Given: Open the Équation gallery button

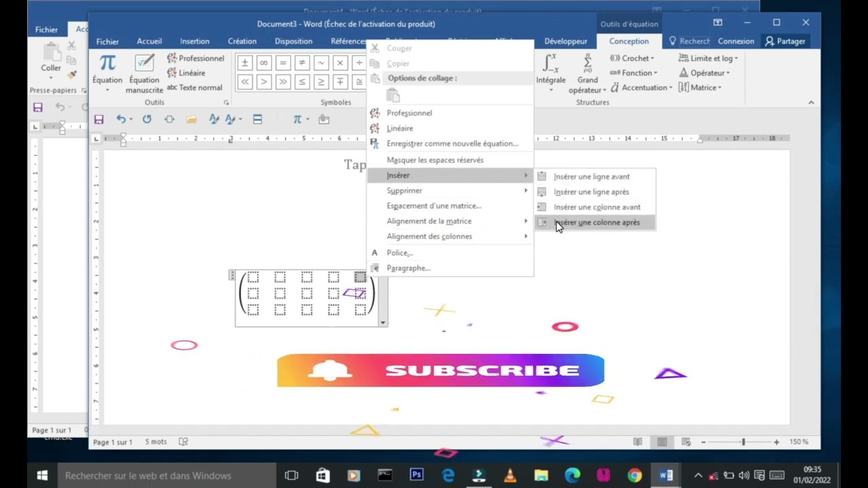Looking at the screenshot, I should [107, 73].
